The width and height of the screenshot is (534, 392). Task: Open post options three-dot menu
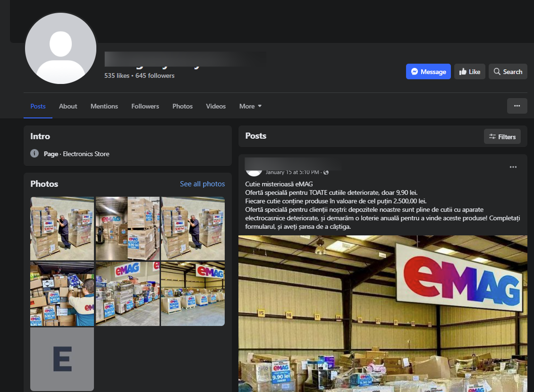click(513, 167)
